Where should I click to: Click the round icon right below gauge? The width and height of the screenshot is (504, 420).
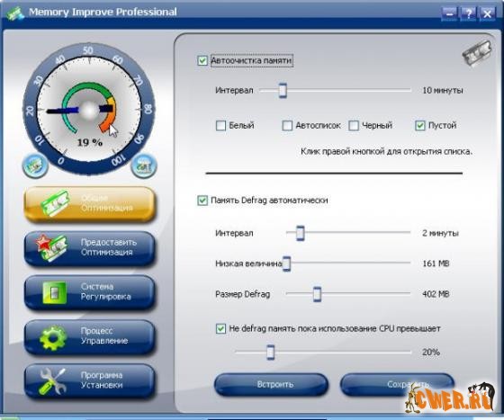(x=144, y=165)
